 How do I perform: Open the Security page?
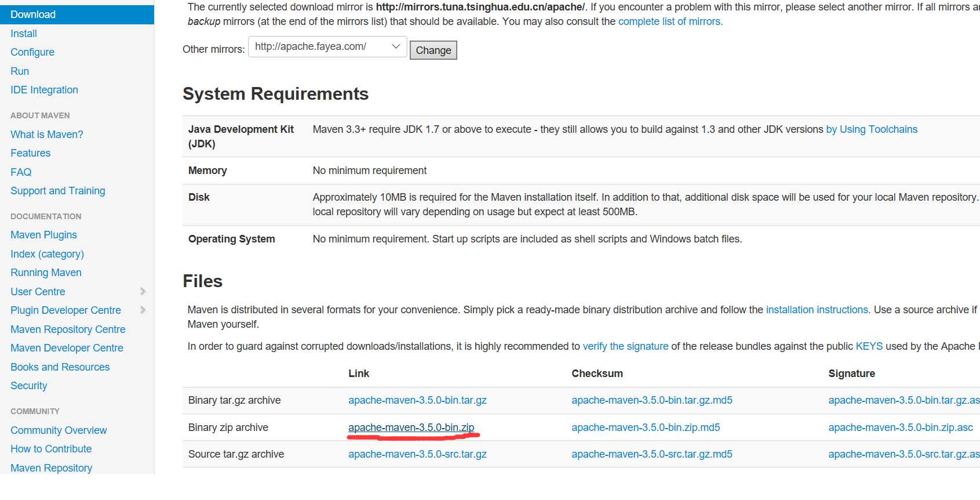pos(28,386)
